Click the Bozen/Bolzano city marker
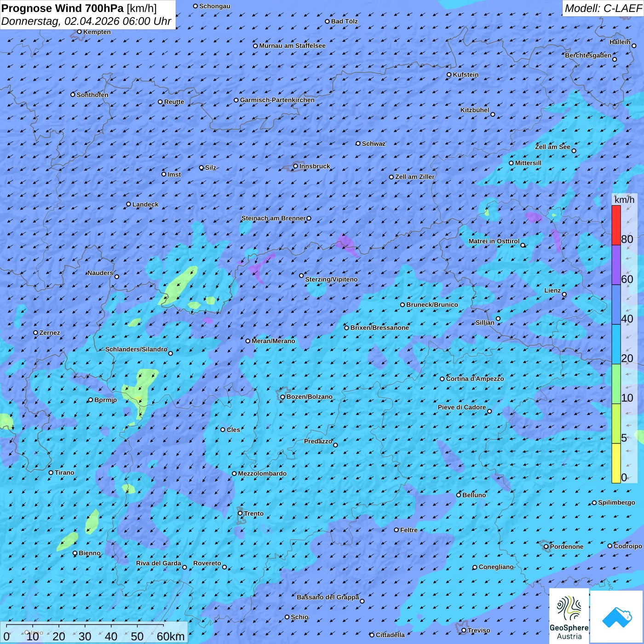 [x=283, y=397]
